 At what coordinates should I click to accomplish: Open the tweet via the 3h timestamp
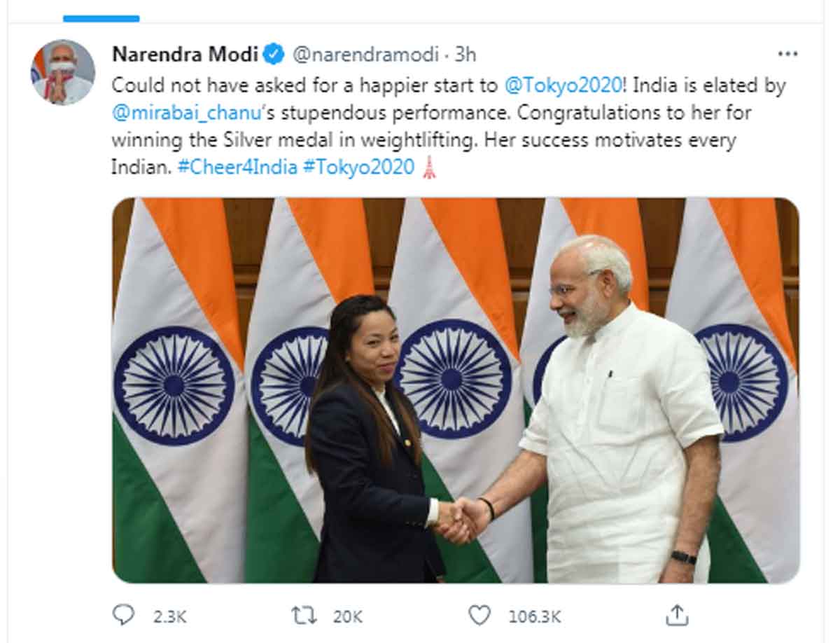[x=465, y=54]
